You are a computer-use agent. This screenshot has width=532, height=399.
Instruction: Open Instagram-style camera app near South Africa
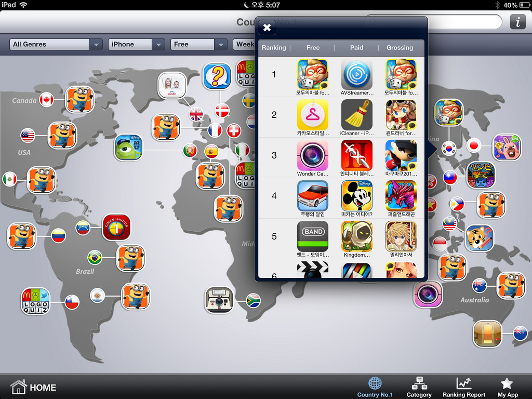(219, 300)
